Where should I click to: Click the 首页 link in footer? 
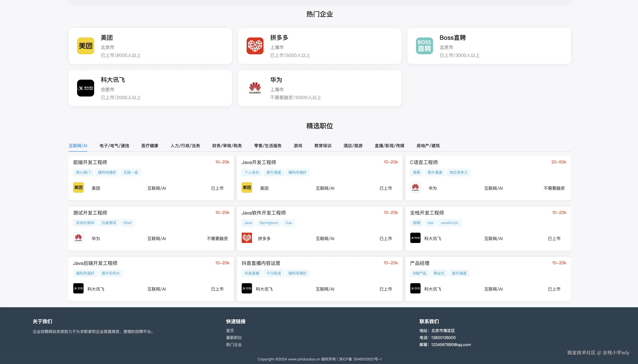click(230, 331)
